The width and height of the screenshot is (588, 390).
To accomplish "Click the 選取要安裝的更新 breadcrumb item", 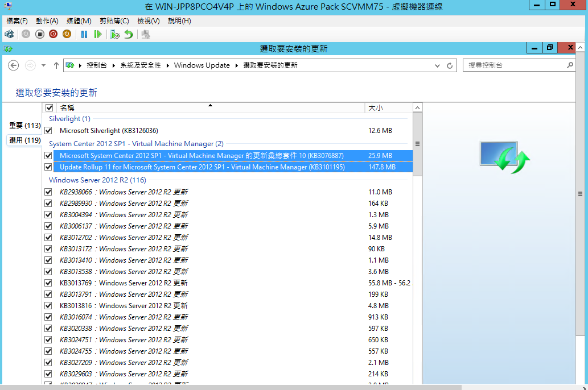I will (x=270, y=65).
